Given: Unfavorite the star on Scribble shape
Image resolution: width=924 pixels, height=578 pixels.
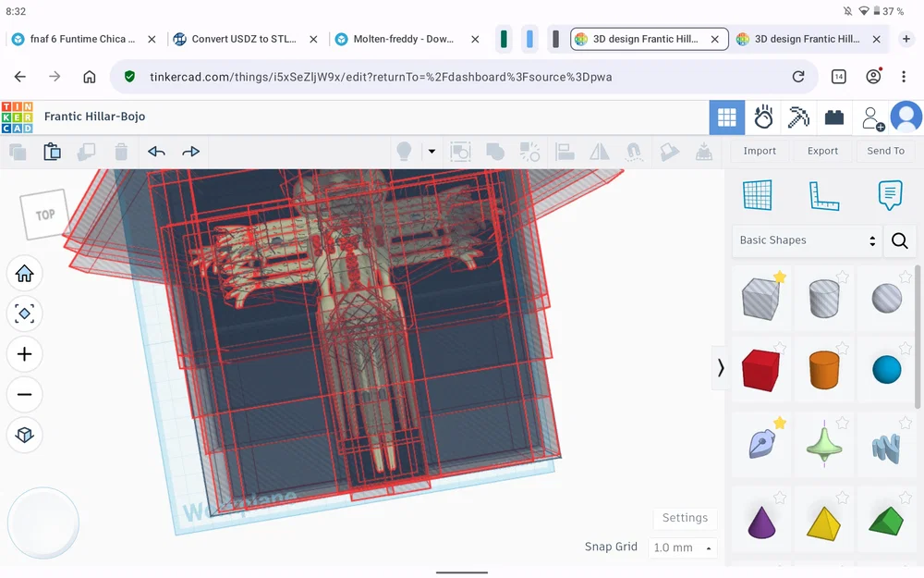Looking at the screenshot, I should tap(780, 423).
